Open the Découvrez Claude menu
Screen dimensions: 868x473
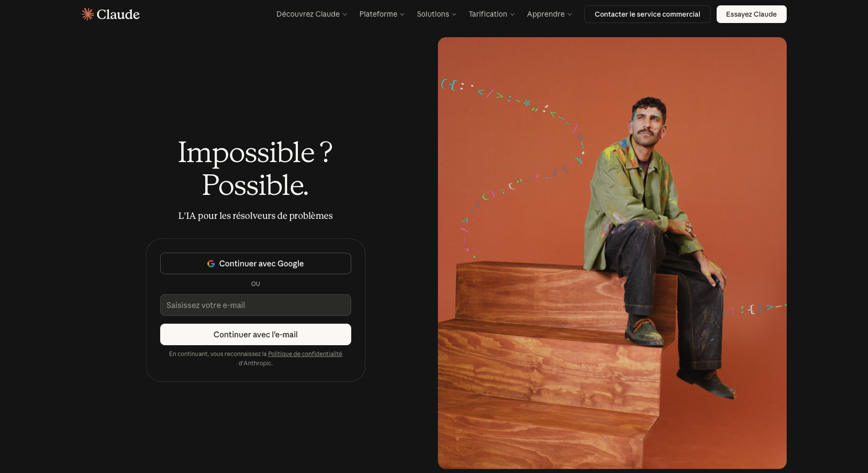click(312, 14)
